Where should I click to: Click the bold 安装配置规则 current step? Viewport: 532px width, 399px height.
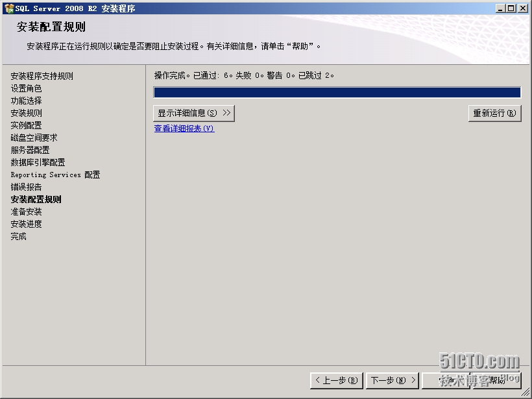(x=36, y=199)
